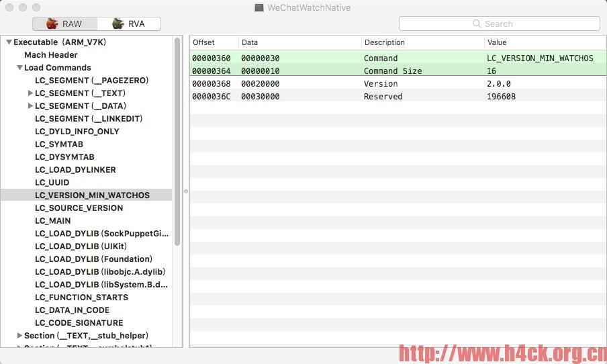Switch to RVA address mode
The image size is (607, 364).
click(x=128, y=24)
